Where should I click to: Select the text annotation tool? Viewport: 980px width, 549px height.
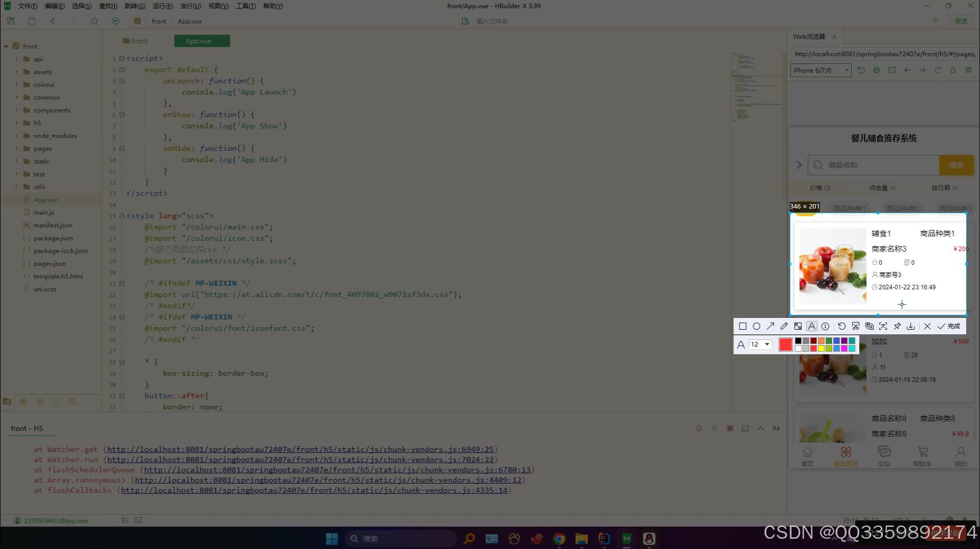pyautogui.click(x=812, y=326)
